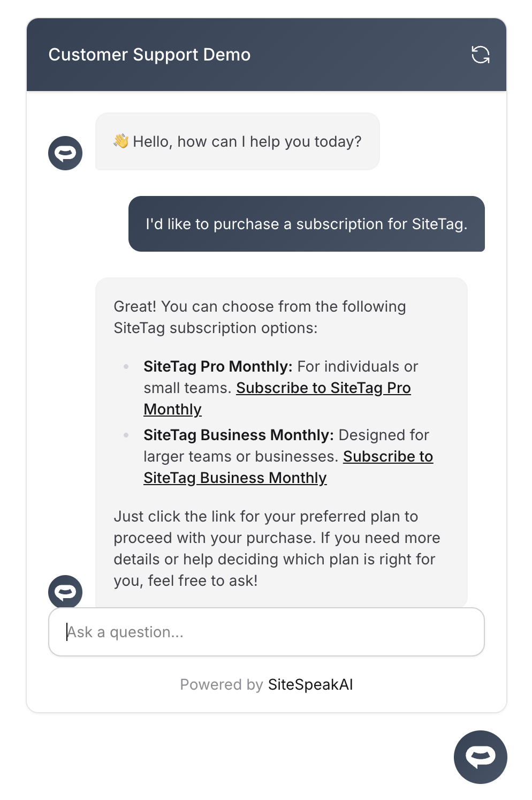Click the reset conversation refresh icon

coord(480,55)
